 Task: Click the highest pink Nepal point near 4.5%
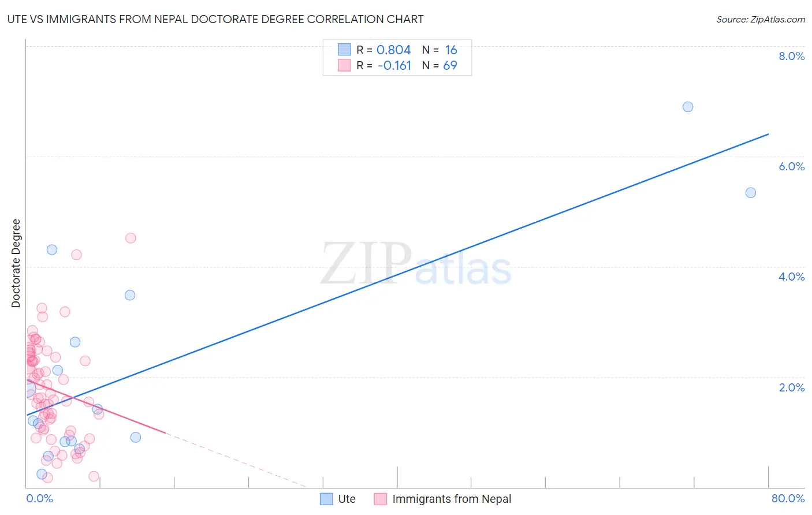coord(131,238)
